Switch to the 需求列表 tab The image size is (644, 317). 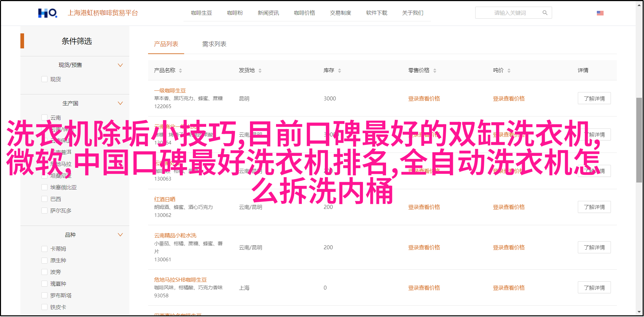point(214,44)
